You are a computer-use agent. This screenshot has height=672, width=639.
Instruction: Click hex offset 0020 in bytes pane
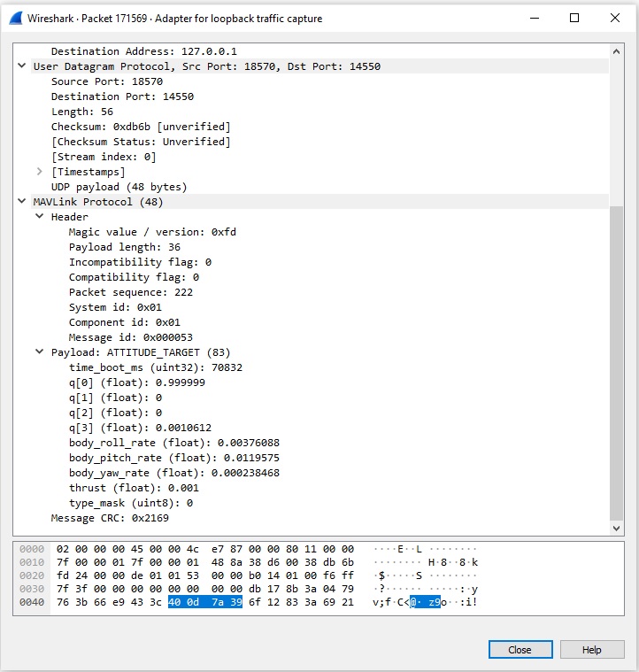pyautogui.click(x=32, y=575)
